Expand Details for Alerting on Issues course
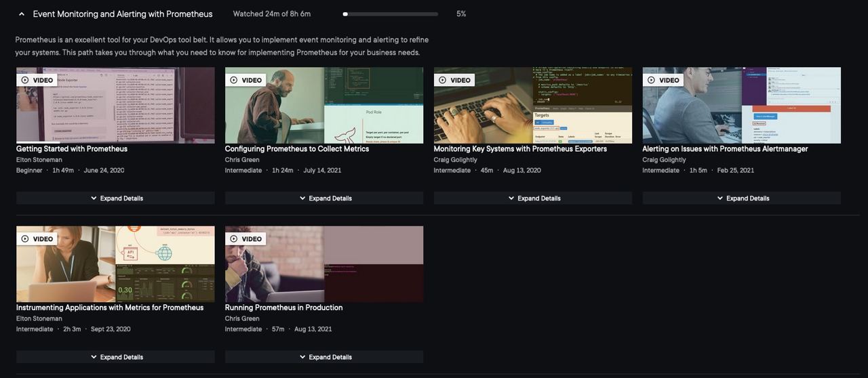 742,198
